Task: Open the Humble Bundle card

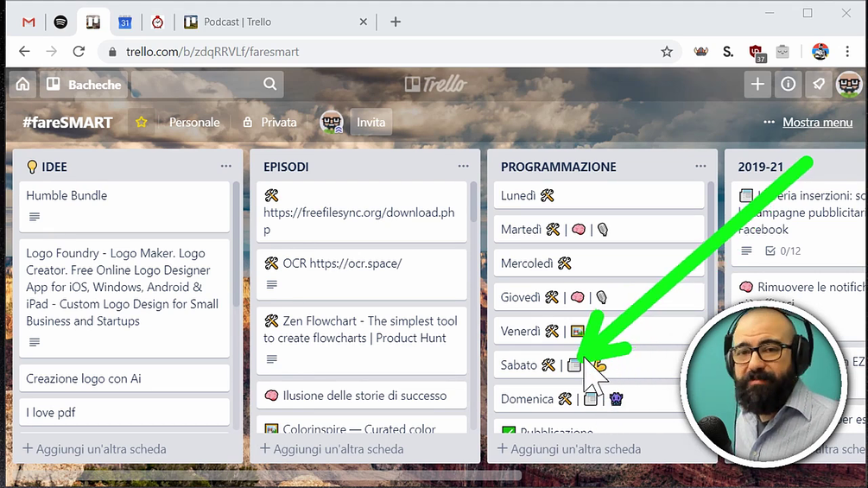Action: point(124,206)
